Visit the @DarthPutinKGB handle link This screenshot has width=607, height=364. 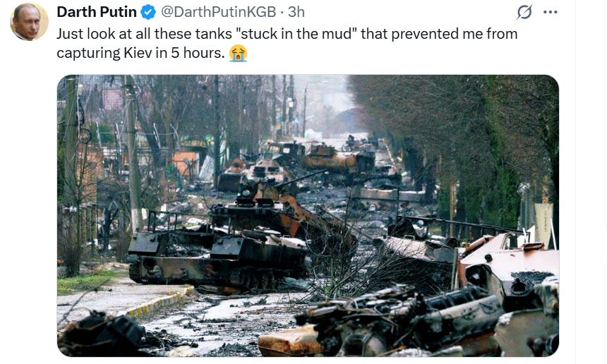point(218,13)
